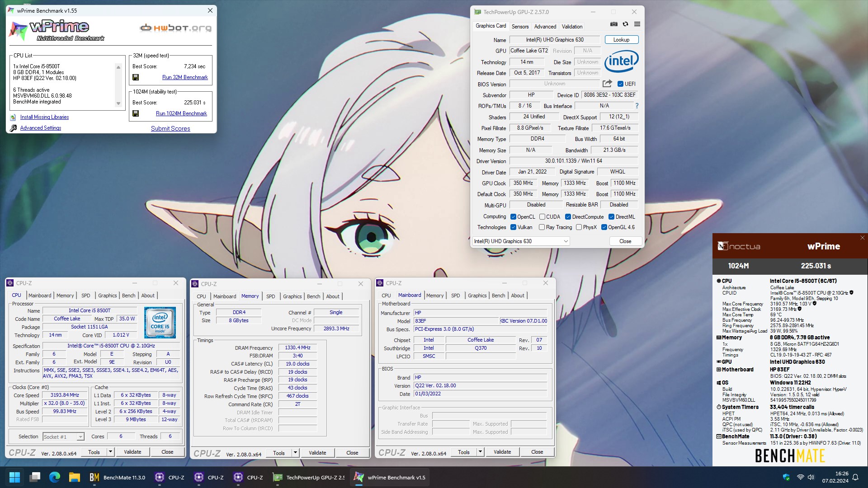Open the notification bell in the taskbar
This screenshot has width=868, height=488.
pyautogui.click(x=855, y=477)
